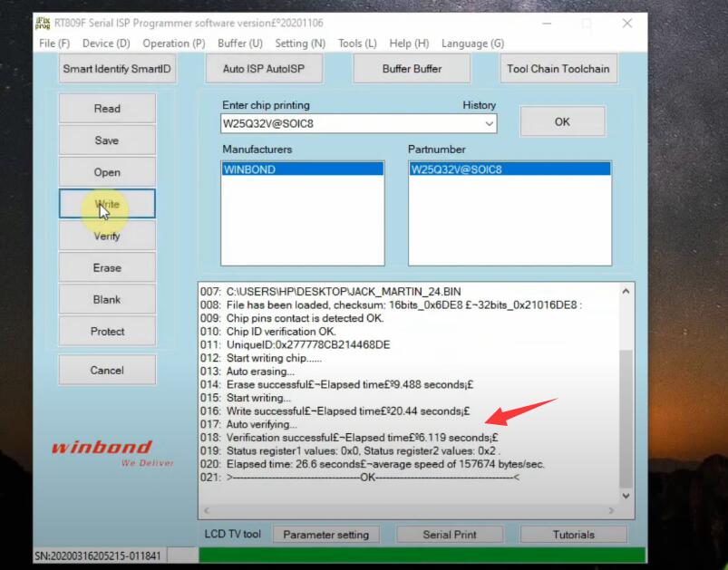Open the Help (H) menu
This screenshot has height=570, width=728.
tap(409, 43)
